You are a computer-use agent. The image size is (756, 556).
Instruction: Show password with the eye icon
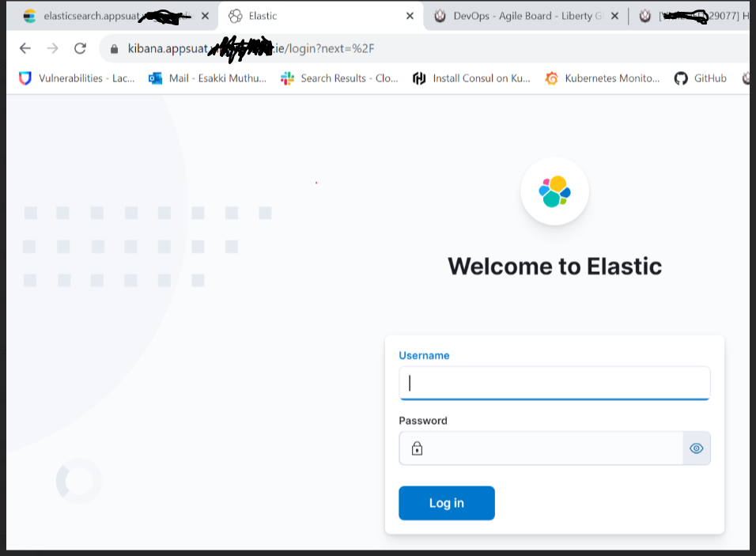click(x=697, y=448)
